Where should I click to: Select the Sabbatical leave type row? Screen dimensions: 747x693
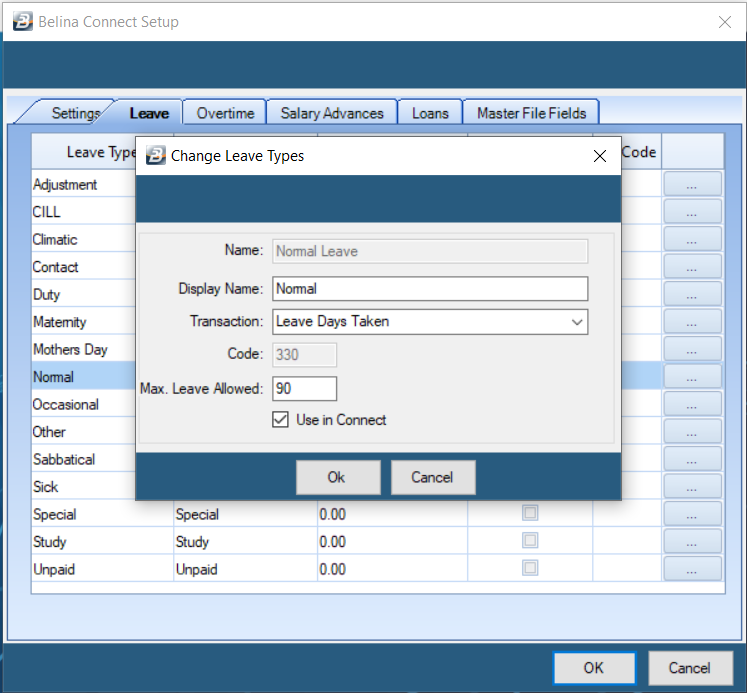coord(84,459)
